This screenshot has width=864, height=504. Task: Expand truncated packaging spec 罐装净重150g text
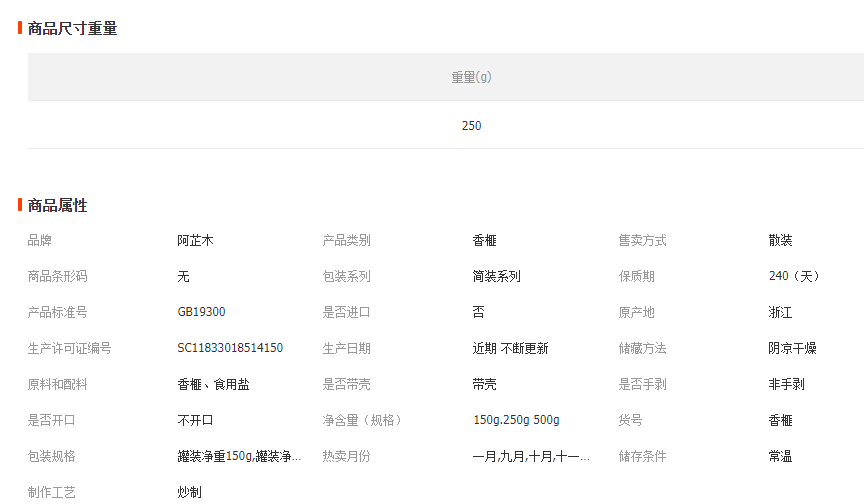[240, 456]
